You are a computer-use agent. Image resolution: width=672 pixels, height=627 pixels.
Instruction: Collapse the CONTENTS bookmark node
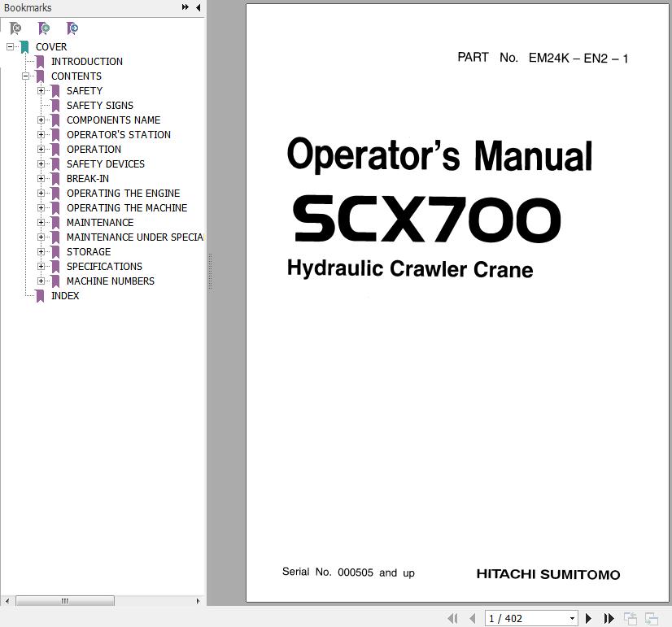(26, 76)
